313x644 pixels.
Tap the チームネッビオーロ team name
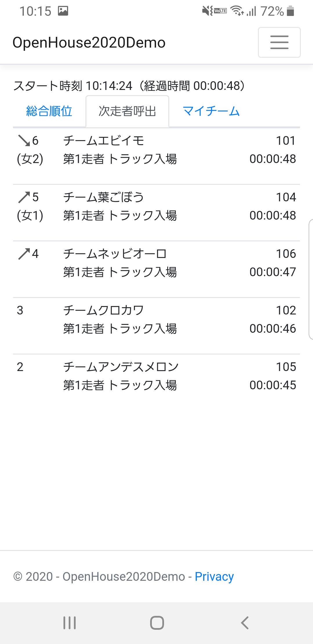pyautogui.click(x=115, y=254)
